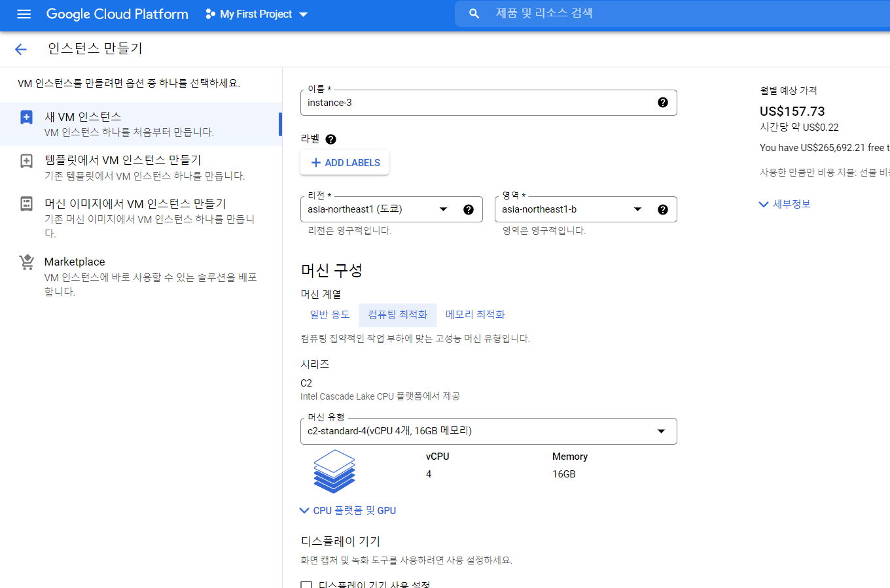890x588 pixels.
Task: Select the 메모리 최적화 machine family tab
Action: click(x=475, y=315)
